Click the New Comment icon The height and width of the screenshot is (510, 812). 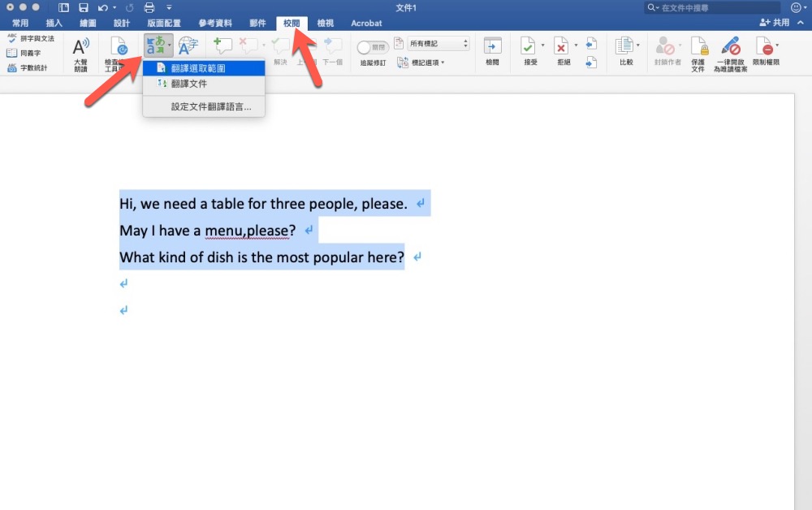[x=221, y=46]
